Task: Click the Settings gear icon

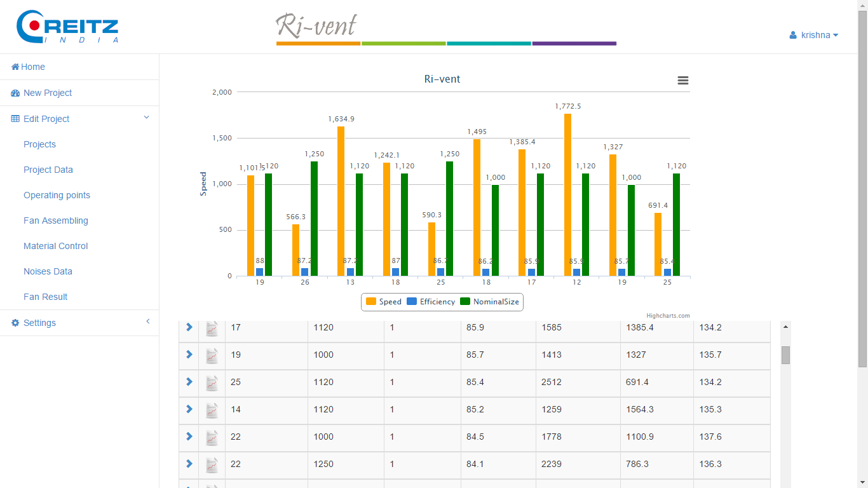Action: (x=15, y=323)
